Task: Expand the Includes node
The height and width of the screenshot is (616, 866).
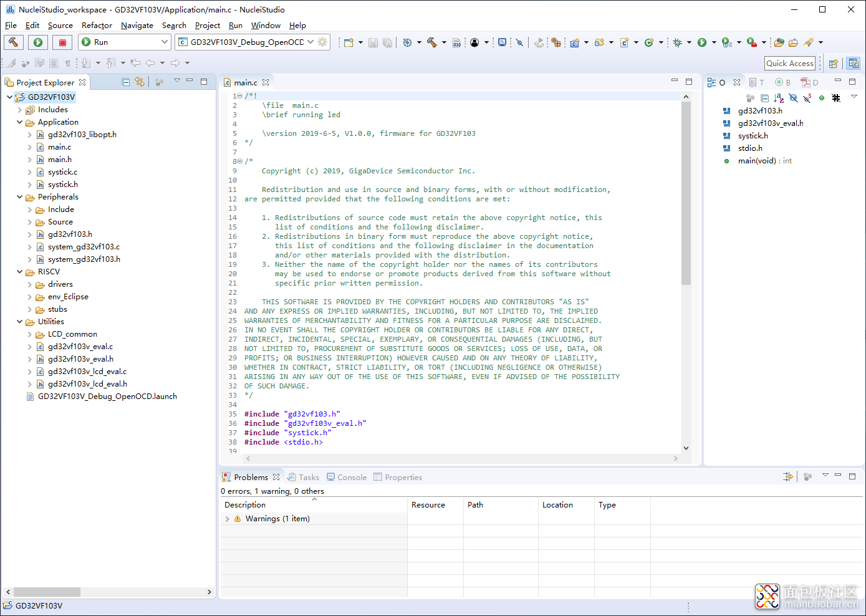Action: 19,110
